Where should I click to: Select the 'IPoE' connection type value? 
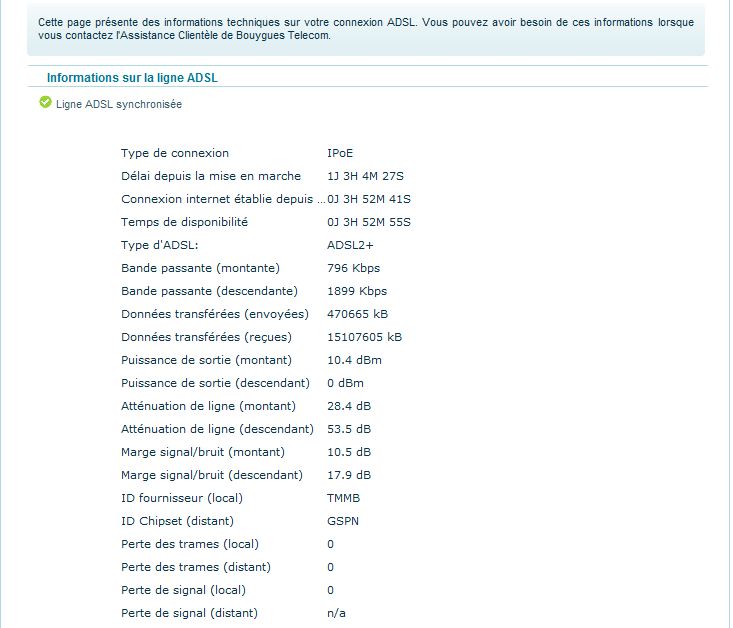[340, 153]
